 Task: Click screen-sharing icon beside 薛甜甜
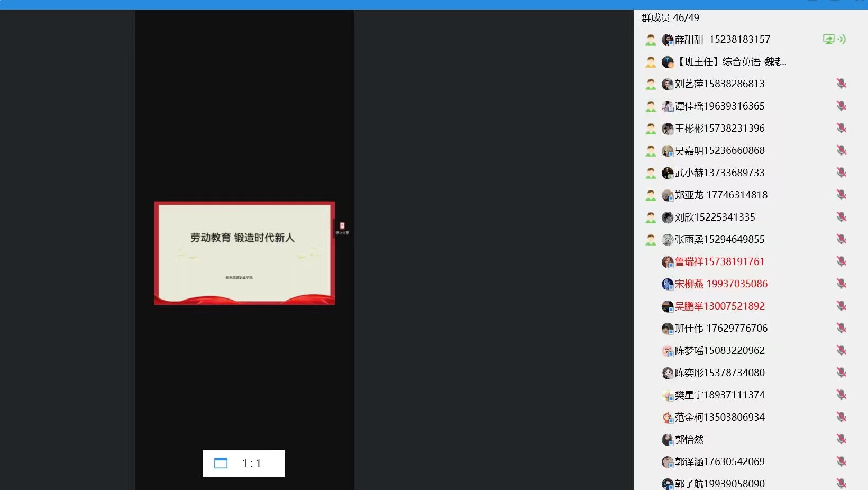click(x=828, y=39)
